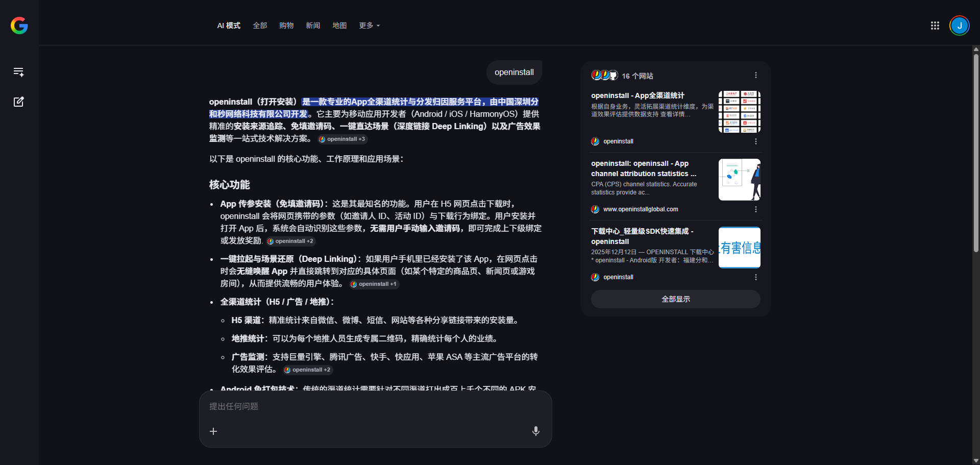Image resolution: width=980 pixels, height=465 pixels.
Task: Click the openinstall query bubble
Action: (514, 72)
